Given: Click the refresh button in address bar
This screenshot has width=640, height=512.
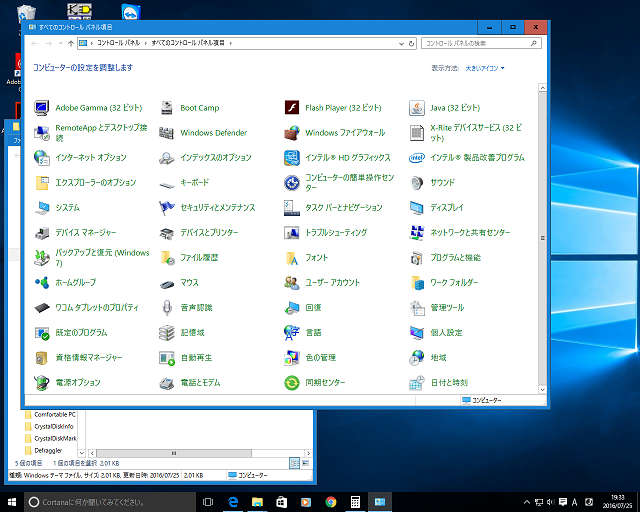Looking at the screenshot, I should click(411, 43).
